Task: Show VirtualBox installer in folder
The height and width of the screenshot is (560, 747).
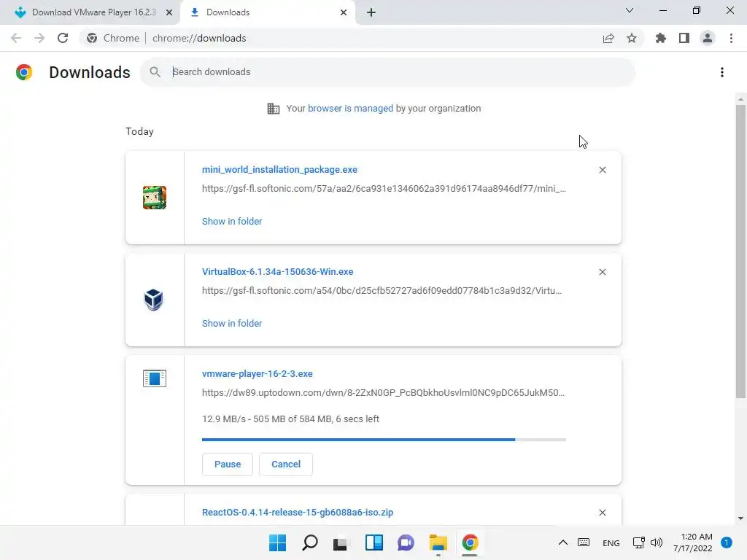Action: (232, 323)
